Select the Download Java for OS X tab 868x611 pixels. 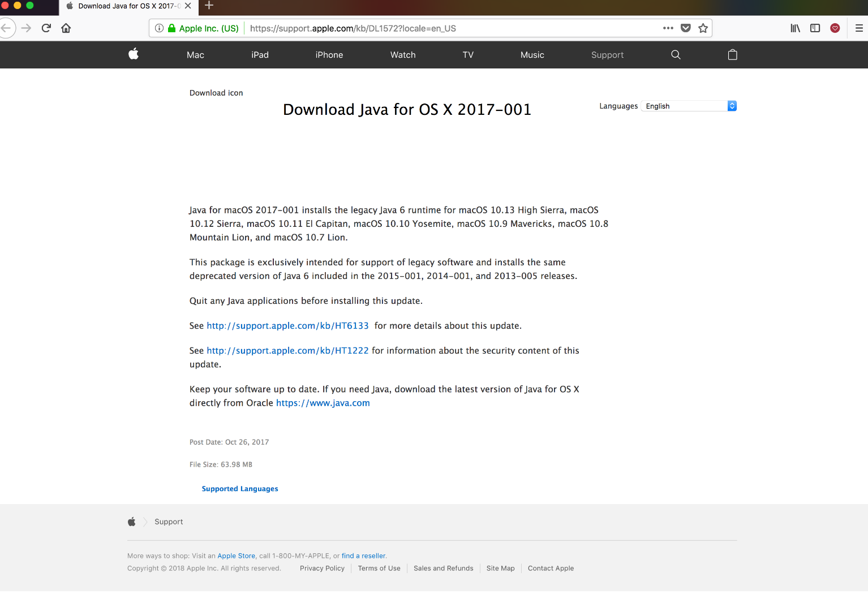click(128, 6)
